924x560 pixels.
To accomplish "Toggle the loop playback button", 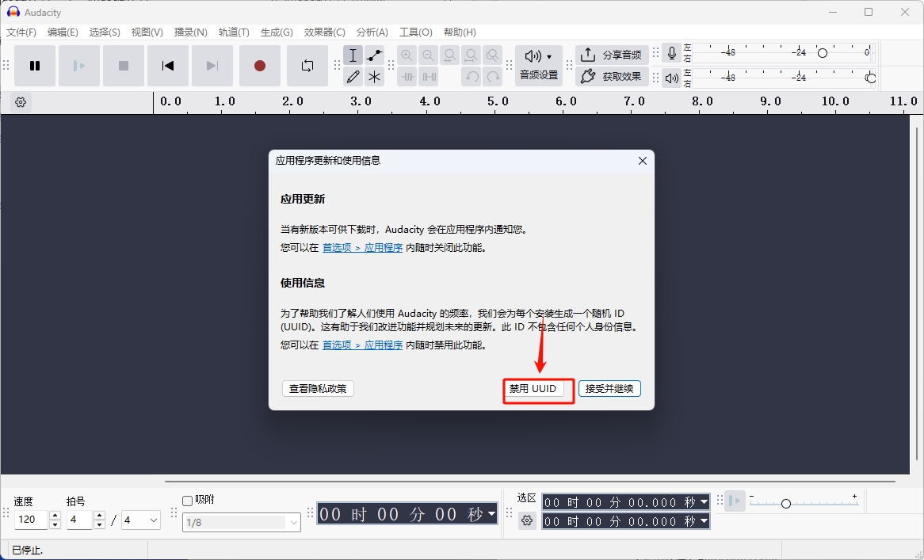I will tap(307, 66).
